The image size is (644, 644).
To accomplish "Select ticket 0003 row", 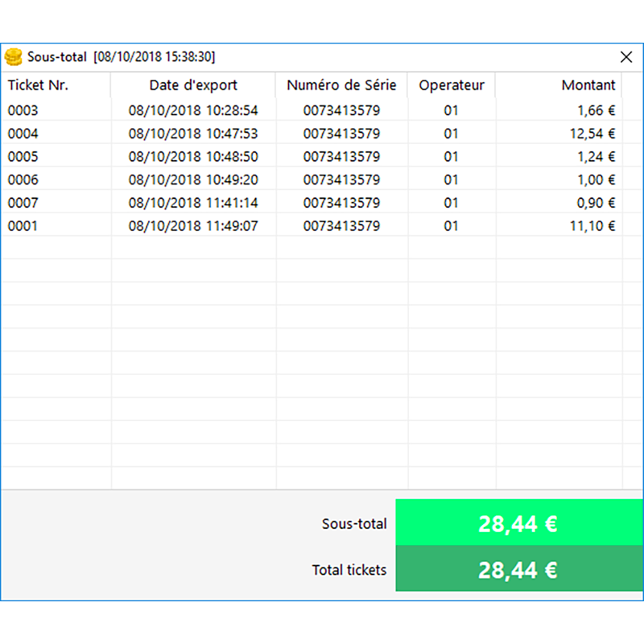I will (23, 110).
